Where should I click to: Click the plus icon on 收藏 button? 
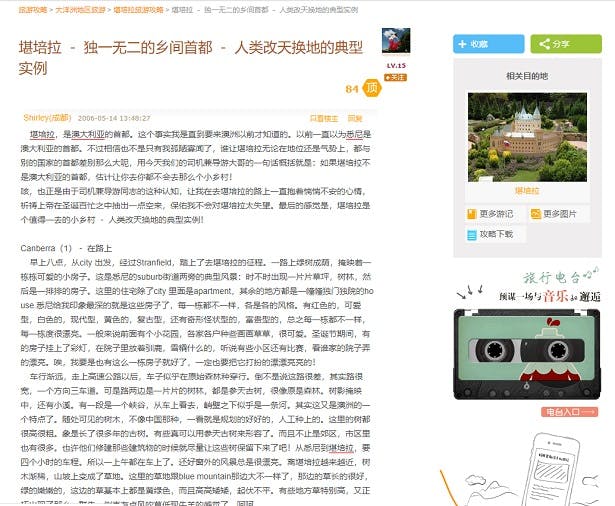pos(462,44)
